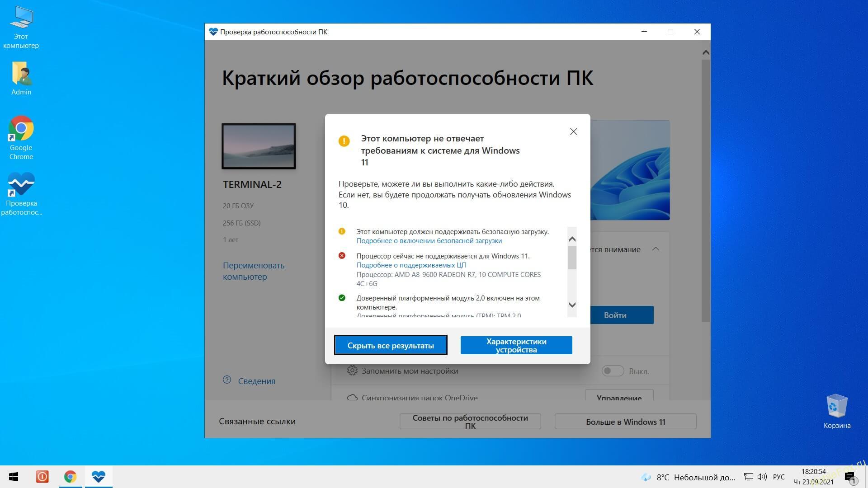This screenshot has width=868, height=488.
Task: Open the 'Проверка работоспос...' desktop shortcut
Action: tap(21, 194)
